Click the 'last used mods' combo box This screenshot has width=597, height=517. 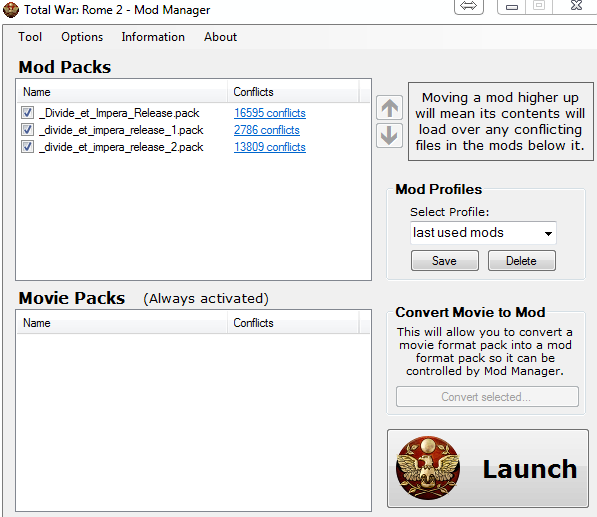pyautogui.click(x=483, y=233)
